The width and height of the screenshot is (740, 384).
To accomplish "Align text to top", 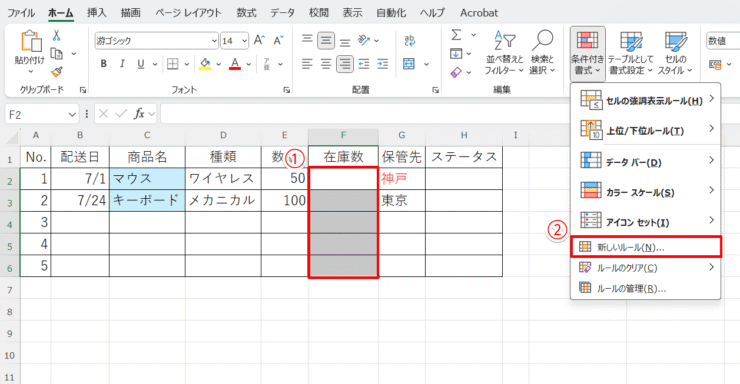I will point(307,40).
